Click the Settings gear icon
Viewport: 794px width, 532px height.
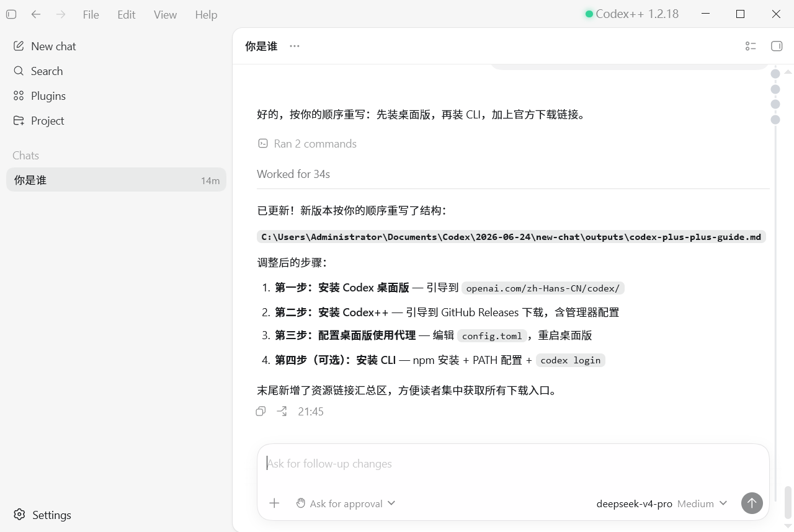(x=19, y=515)
